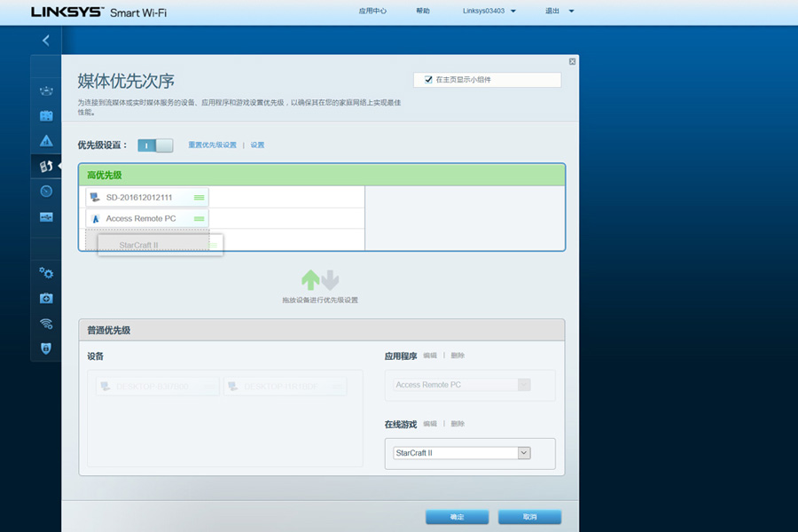Screen dimensions: 798x532
Task: Expand the 退出 dropdown arrow
Action: 571,12
